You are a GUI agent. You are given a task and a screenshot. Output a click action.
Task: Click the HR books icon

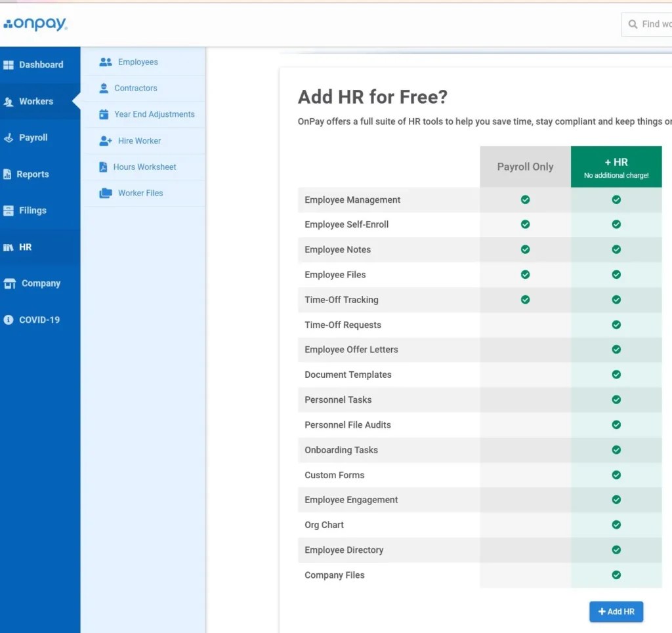point(8,247)
